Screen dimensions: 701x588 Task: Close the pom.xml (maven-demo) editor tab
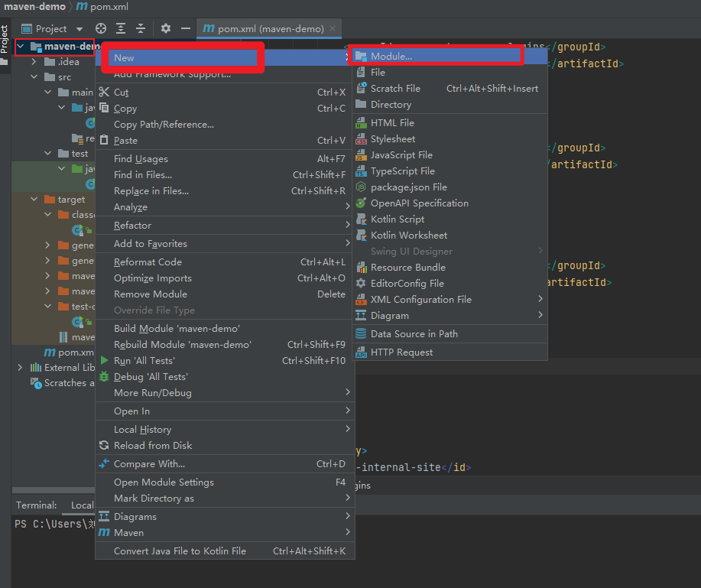333,28
